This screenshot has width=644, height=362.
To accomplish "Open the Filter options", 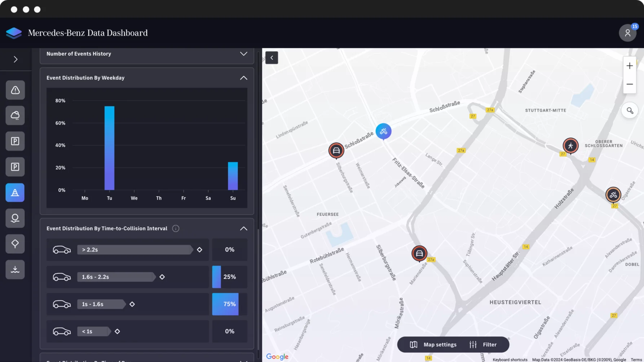I will 483,345.
